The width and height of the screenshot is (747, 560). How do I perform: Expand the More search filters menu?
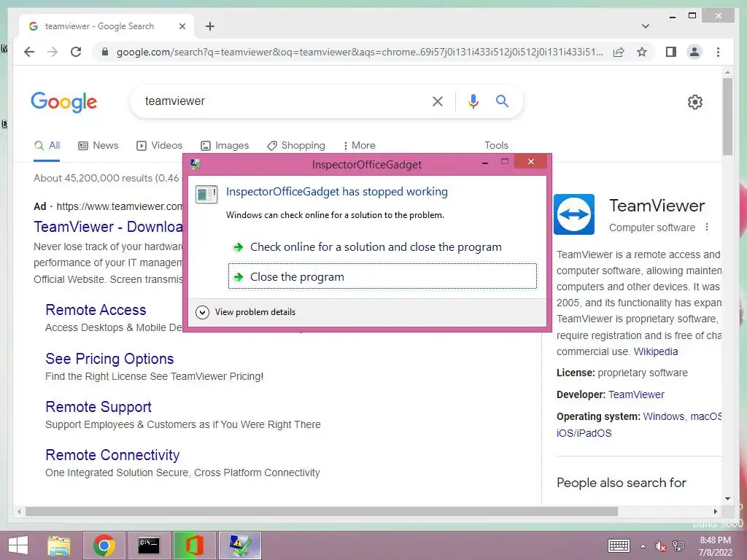(359, 145)
